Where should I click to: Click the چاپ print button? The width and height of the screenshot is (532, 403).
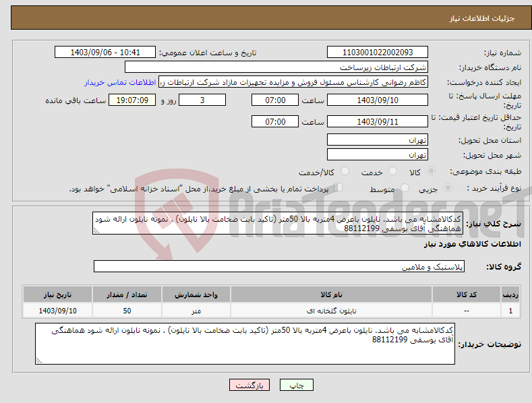coord(297,385)
